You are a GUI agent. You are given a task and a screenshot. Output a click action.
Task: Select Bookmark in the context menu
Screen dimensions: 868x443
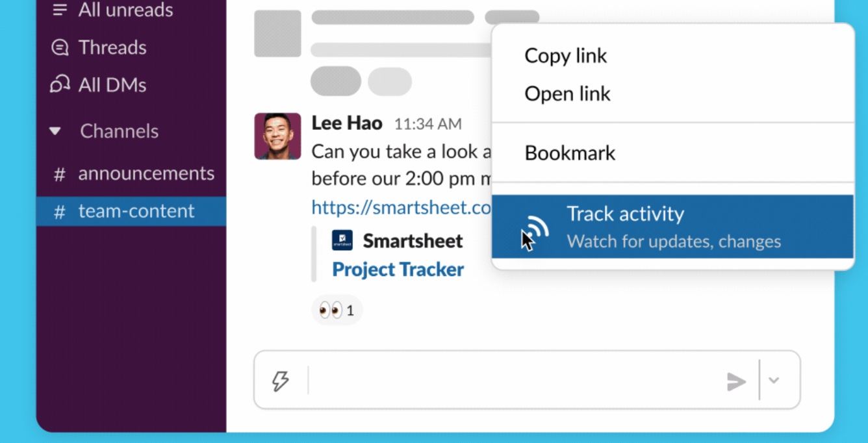[x=570, y=153]
